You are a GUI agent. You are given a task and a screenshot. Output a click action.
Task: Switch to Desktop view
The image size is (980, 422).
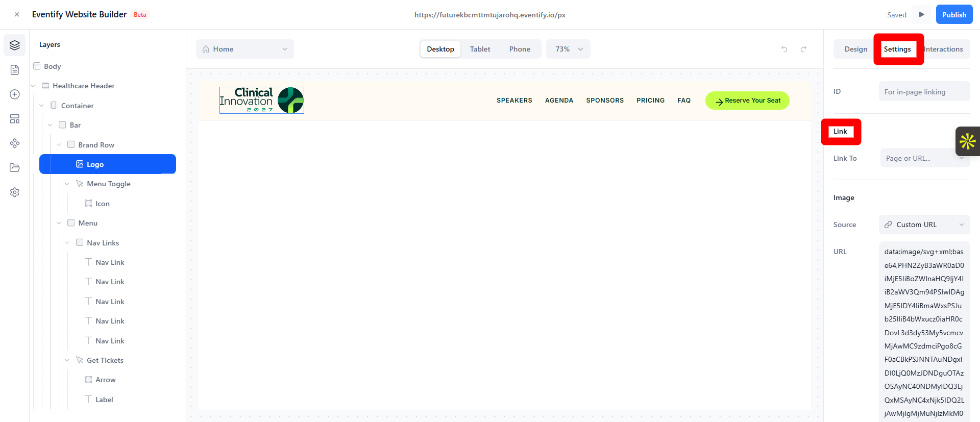pyautogui.click(x=440, y=49)
